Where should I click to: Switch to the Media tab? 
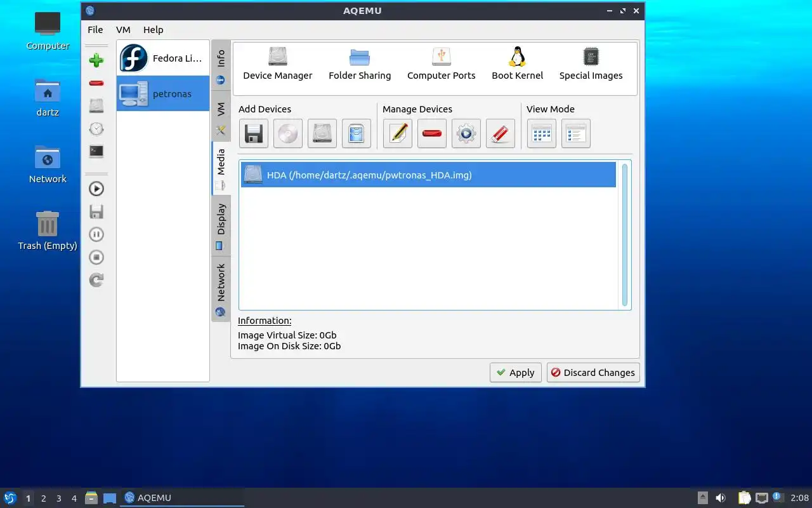221,168
